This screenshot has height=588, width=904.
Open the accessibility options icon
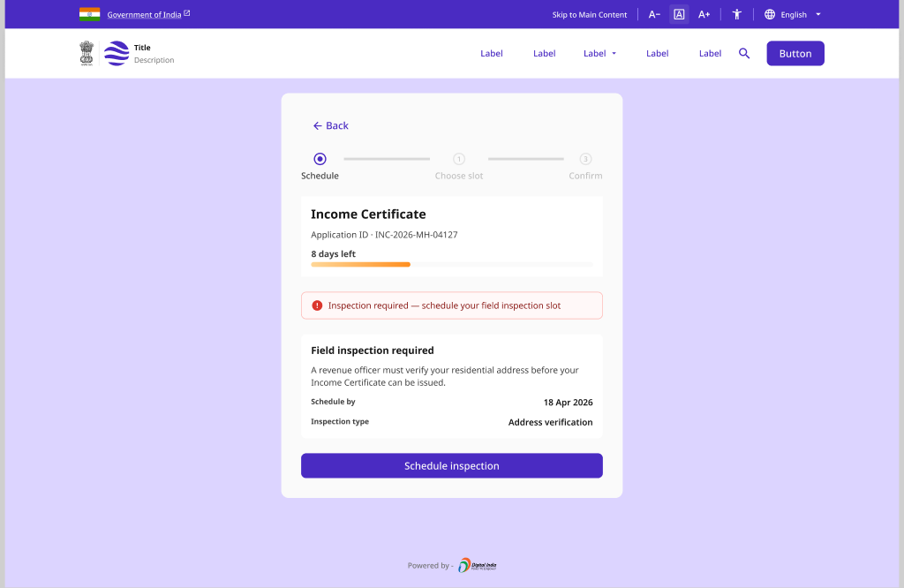(737, 14)
